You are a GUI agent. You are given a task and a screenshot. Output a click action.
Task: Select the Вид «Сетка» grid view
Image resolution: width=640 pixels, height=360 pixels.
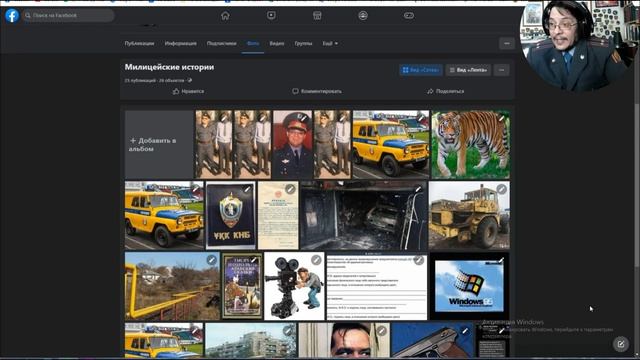click(x=421, y=70)
